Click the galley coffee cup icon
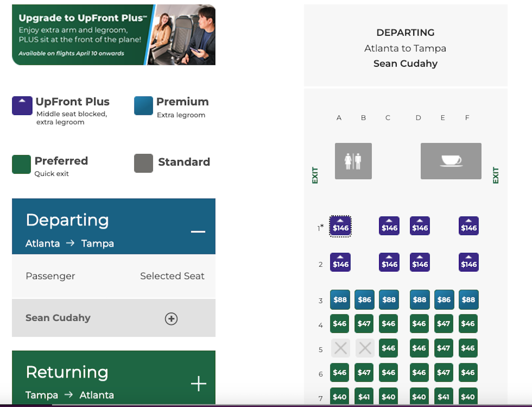Screen dimensions: 532x407 click(x=451, y=161)
